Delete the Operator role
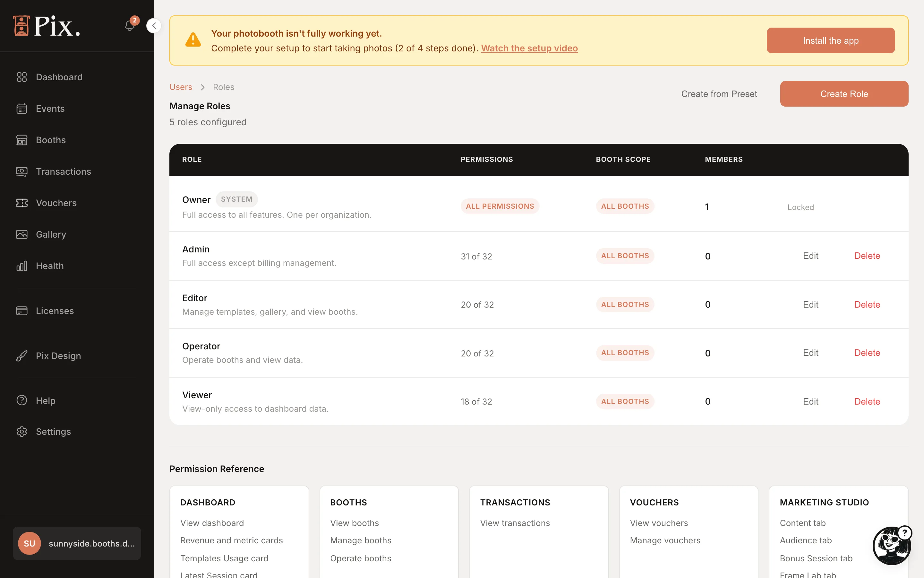 [867, 353]
